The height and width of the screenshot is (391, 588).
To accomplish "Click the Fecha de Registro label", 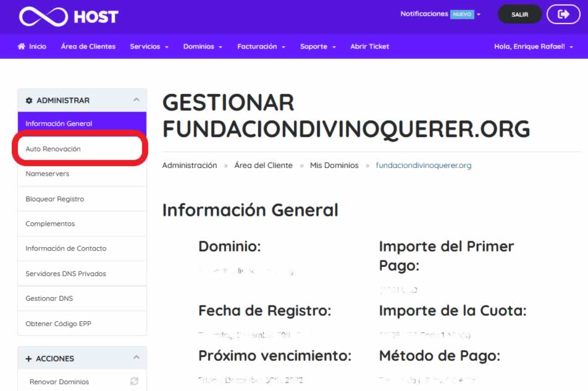I will coord(265,311).
